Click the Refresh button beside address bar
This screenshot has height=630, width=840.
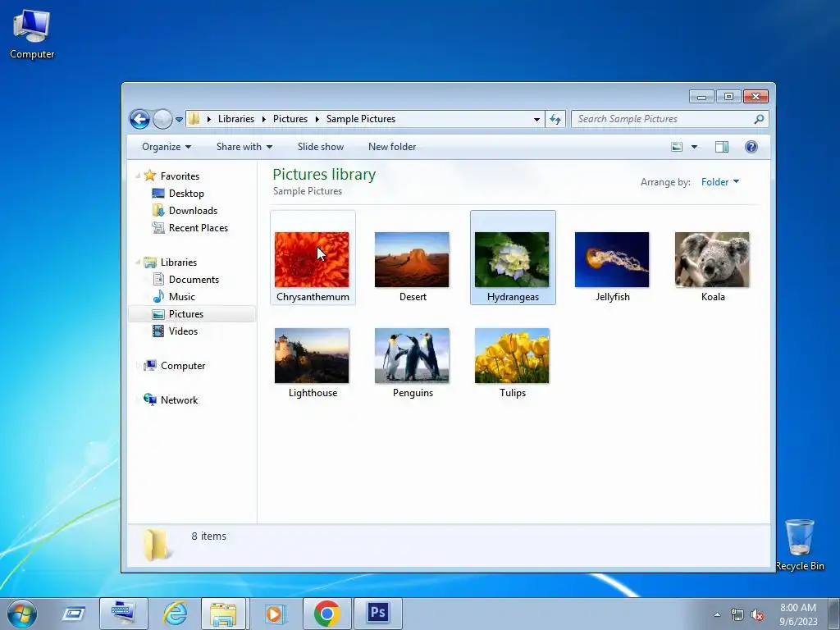(555, 120)
